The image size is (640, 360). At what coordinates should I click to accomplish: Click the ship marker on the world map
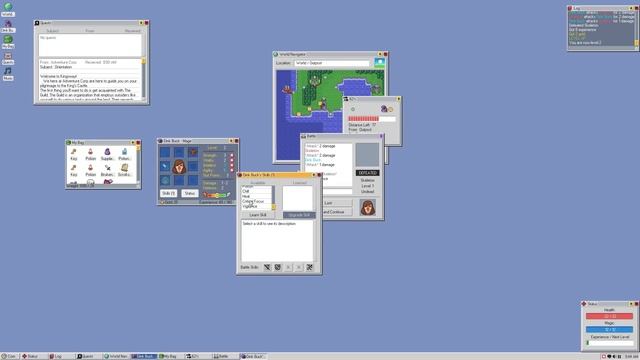click(287, 89)
